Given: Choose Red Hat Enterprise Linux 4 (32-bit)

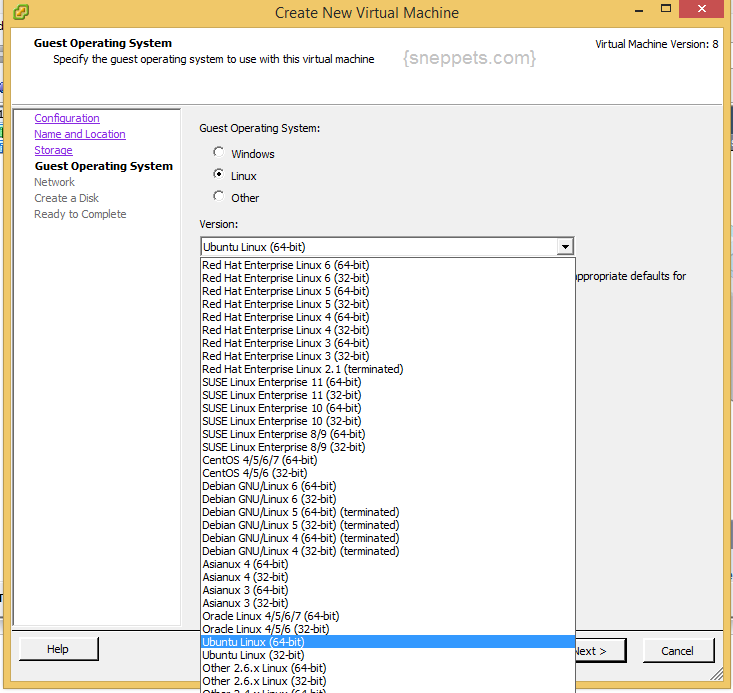Looking at the screenshot, I should (388, 330).
